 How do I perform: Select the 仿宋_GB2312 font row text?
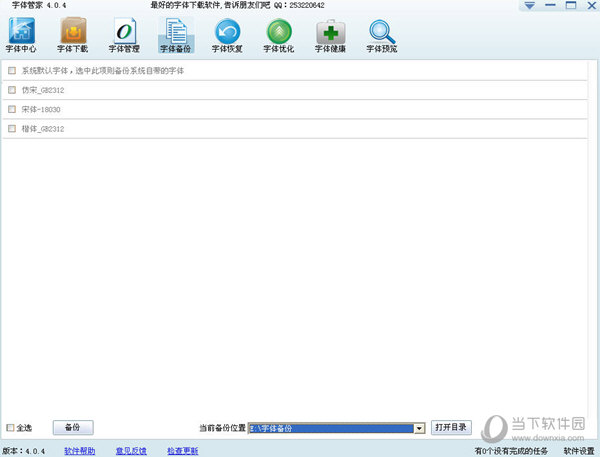coord(43,90)
